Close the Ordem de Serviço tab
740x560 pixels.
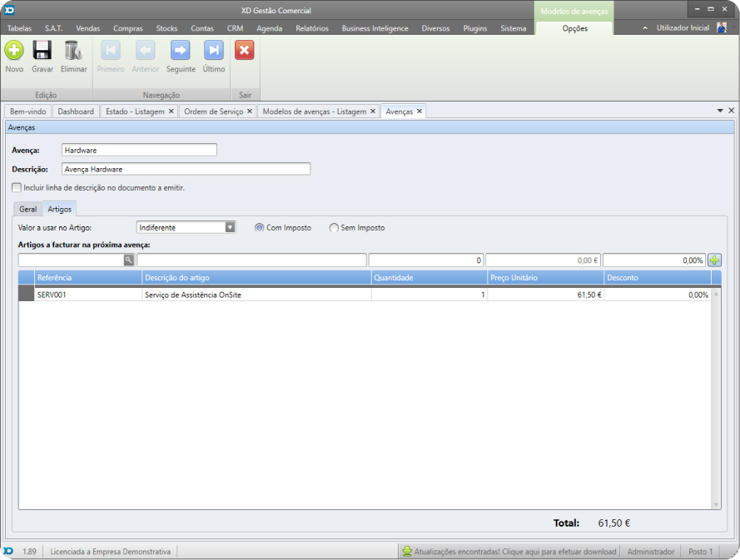pos(250,111)
